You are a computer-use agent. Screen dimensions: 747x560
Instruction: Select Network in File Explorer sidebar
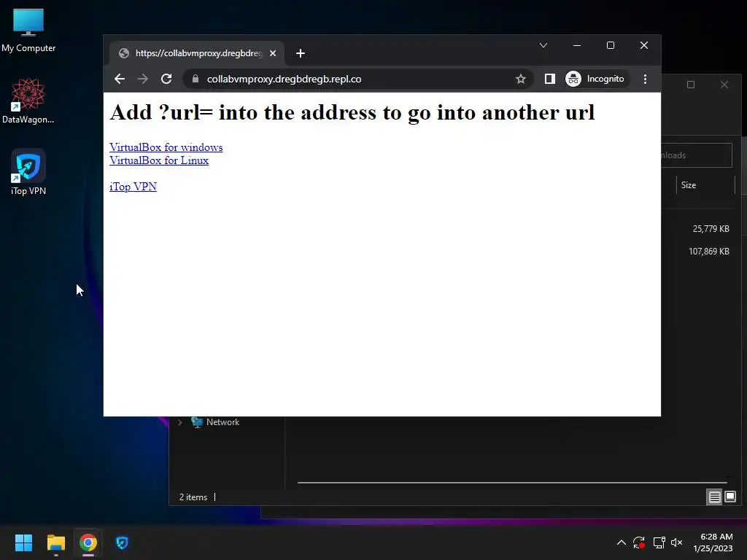click(222, 422)
